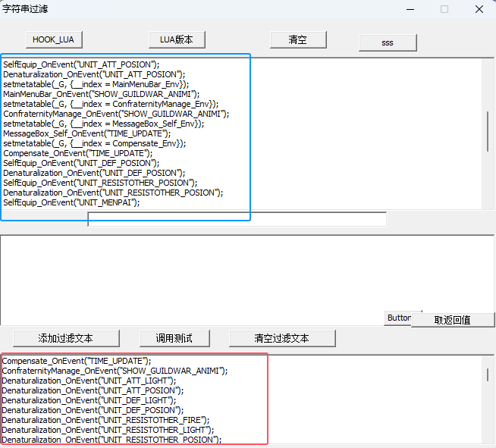This screenshot has width=496, height=448.
Task: Click the partially hidden Button control
Action: click(398, 318)
